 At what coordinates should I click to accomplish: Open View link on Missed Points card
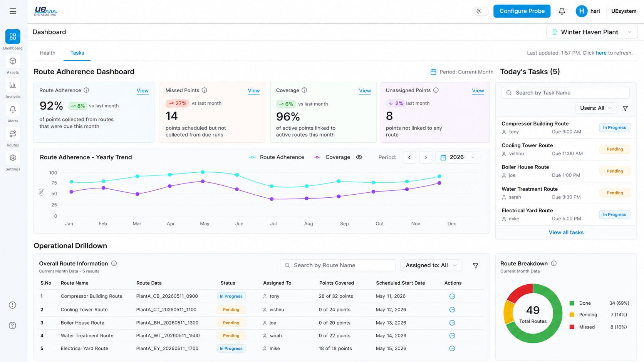pos(254,91)
